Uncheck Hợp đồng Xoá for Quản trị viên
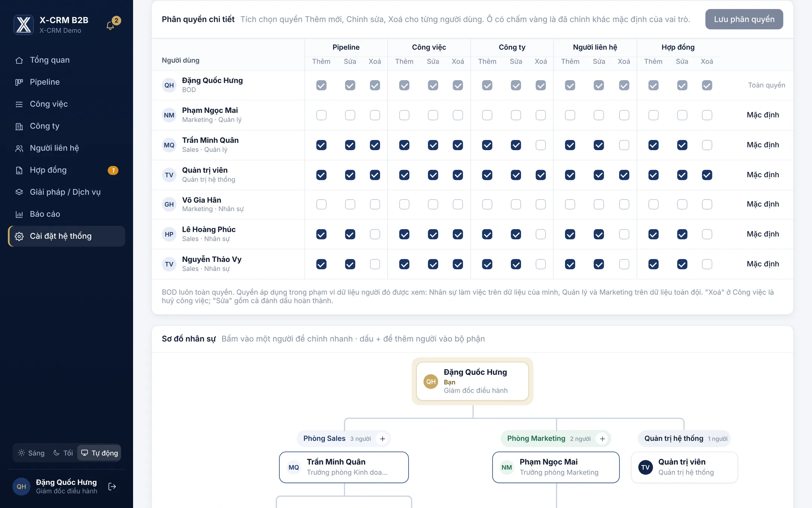Image resolution: width=812 pixels, height=508 pixels. 707,175
